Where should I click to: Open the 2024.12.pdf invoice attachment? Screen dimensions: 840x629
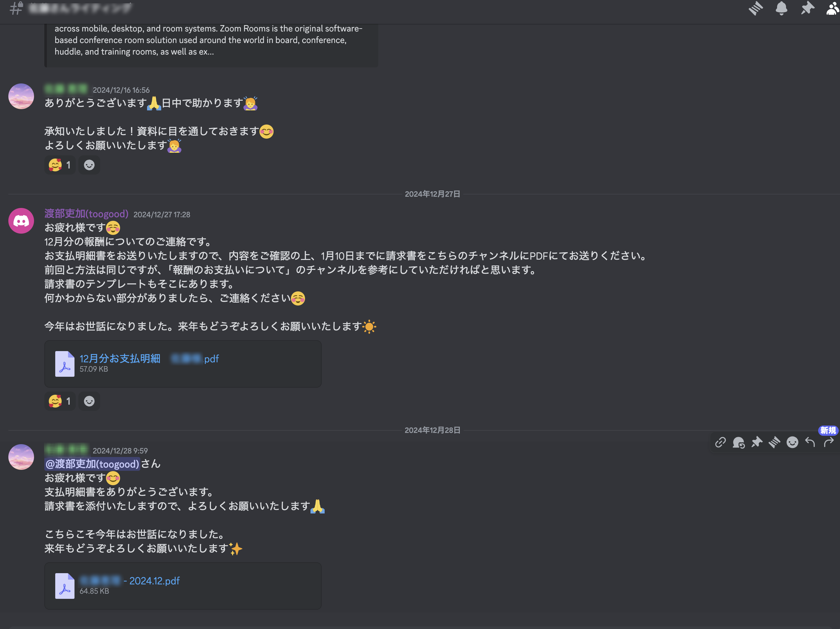(129, 581)
